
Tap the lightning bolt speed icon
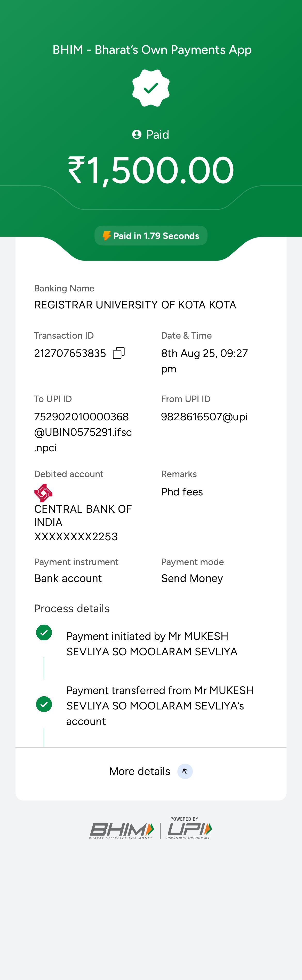(107, 236)
